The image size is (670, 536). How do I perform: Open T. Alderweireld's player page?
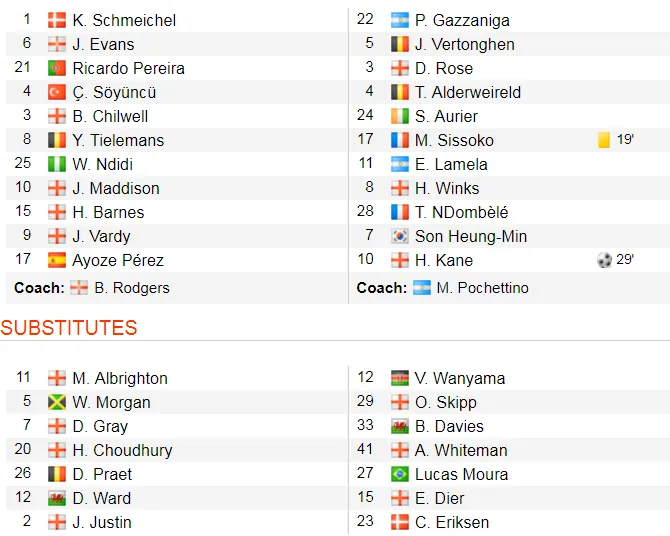(x=467, y=92)
